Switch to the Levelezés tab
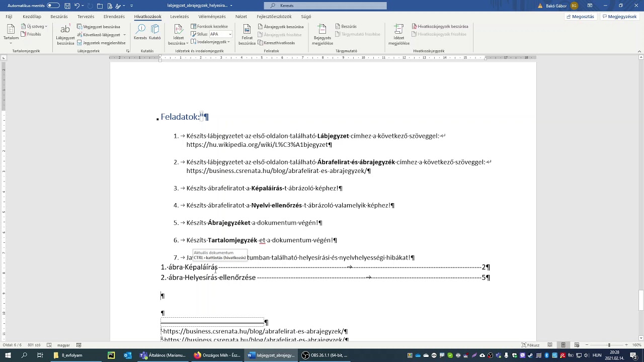Screen dimensions: 644x362 point(180,17)
